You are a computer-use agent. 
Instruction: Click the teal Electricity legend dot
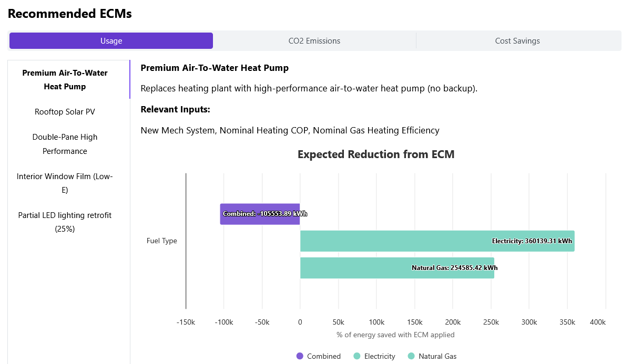click(x=357, y=356)
